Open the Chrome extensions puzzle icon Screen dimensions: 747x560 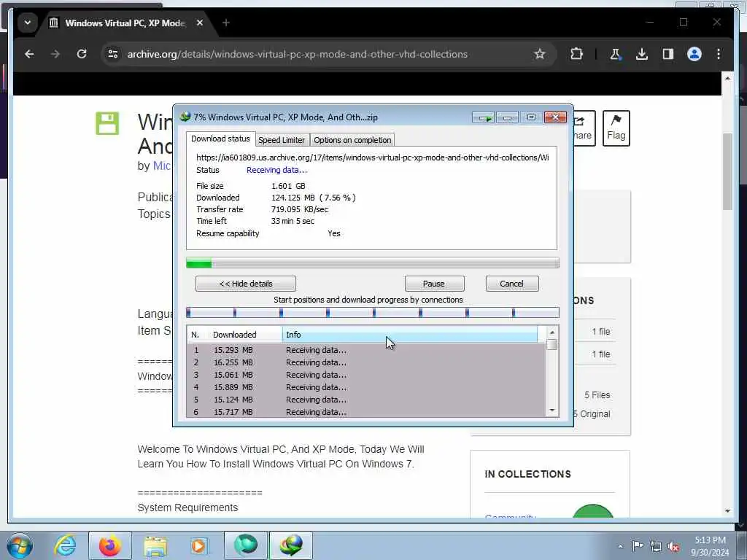(x=576, y=54)
